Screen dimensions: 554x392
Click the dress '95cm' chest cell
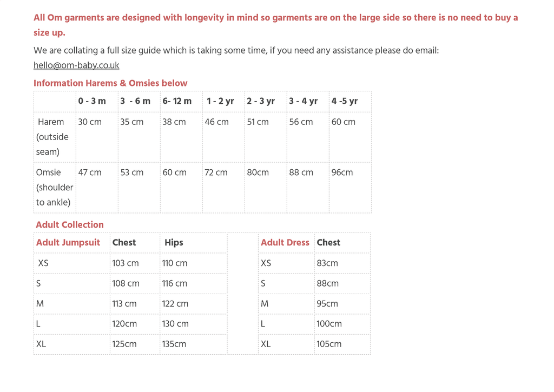tap(327, 304)
